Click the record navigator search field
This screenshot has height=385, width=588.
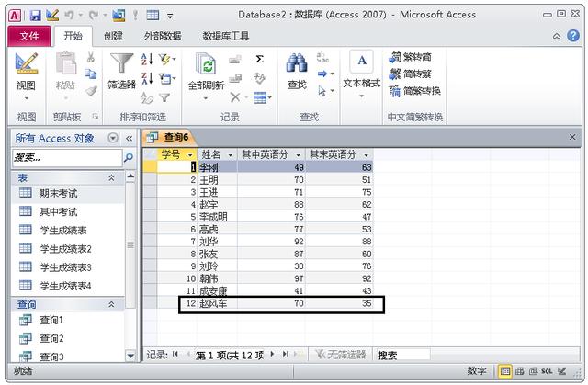402,355
